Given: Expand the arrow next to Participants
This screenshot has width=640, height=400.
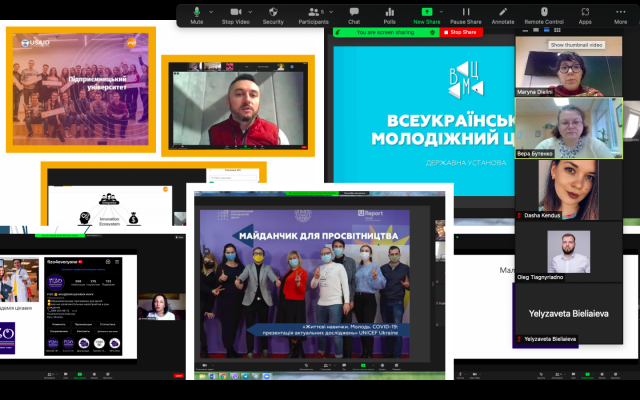Looking at the screenshot, I should (331, 12).
